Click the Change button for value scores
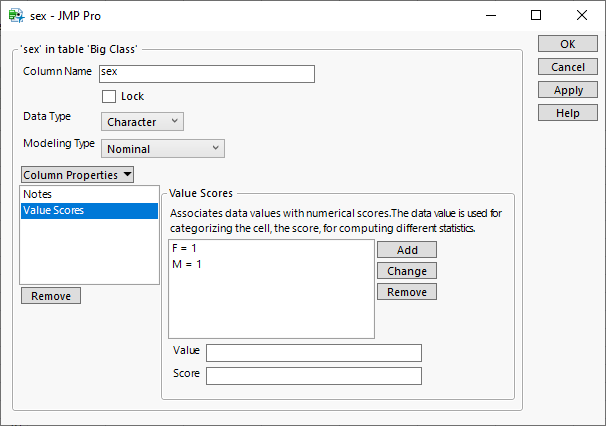The width and height of the screenshot is (606, 426). point(406,271)
